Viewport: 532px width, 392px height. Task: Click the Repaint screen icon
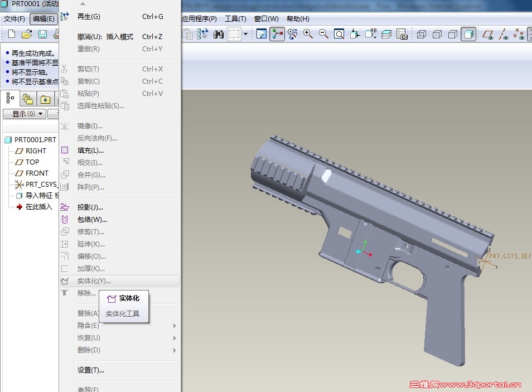[262, 34]
